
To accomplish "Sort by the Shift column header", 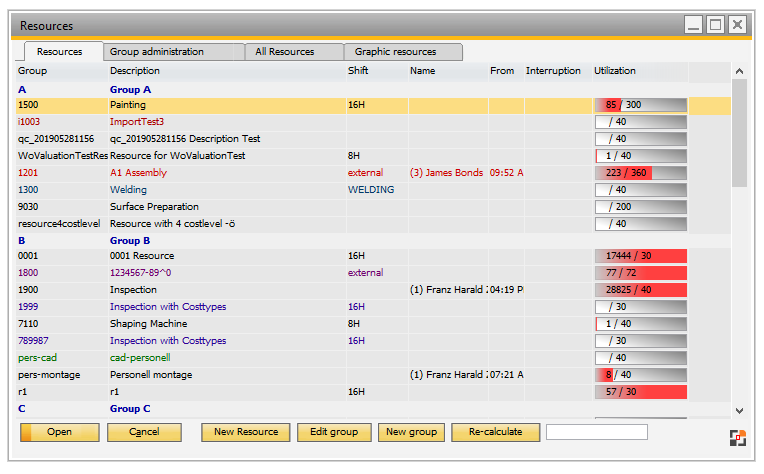I will (x=358, y=71).
